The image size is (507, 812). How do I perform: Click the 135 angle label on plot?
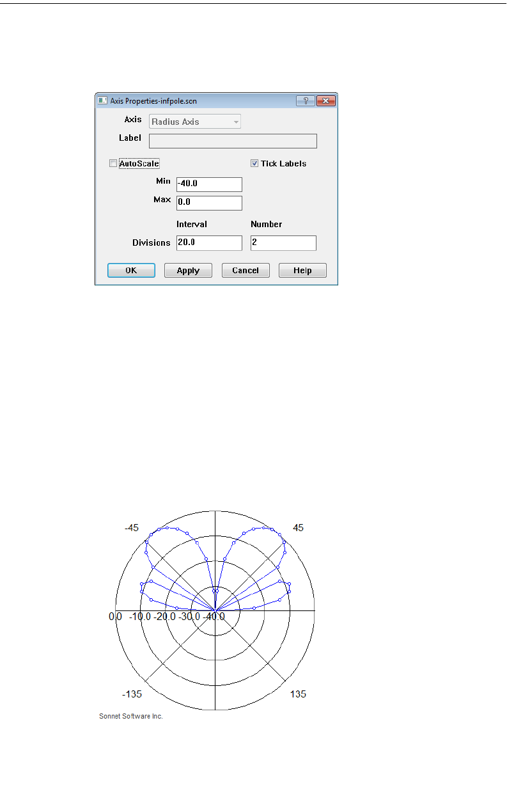(298, 694)
